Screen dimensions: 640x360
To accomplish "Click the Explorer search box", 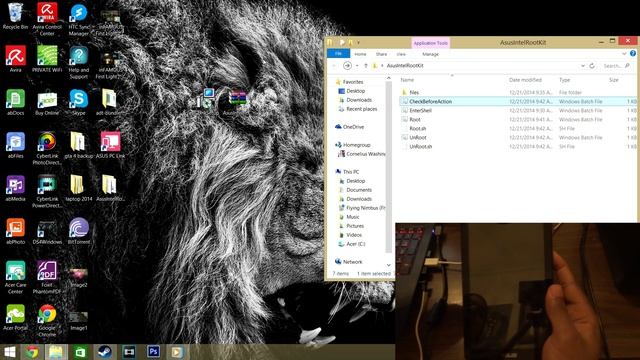I will 616,66.
